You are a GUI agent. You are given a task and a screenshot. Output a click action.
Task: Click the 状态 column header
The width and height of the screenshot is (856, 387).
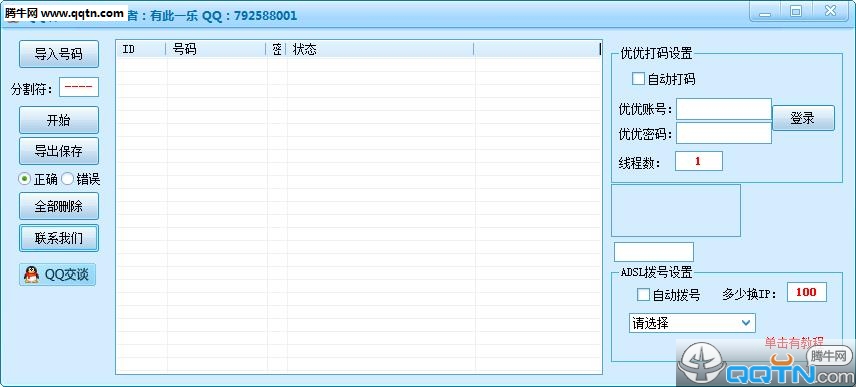point(379,49)
